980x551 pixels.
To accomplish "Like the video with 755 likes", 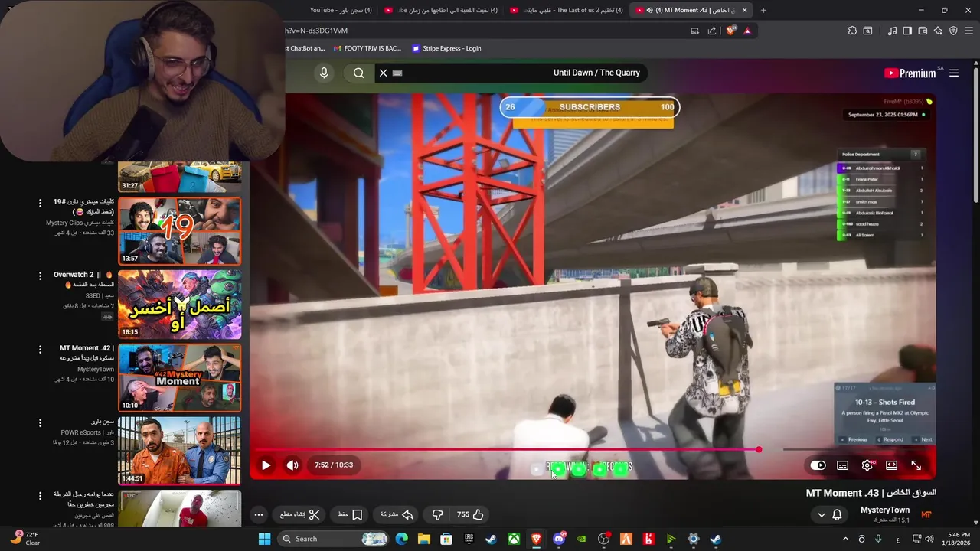I will click(x=470, y=514).
